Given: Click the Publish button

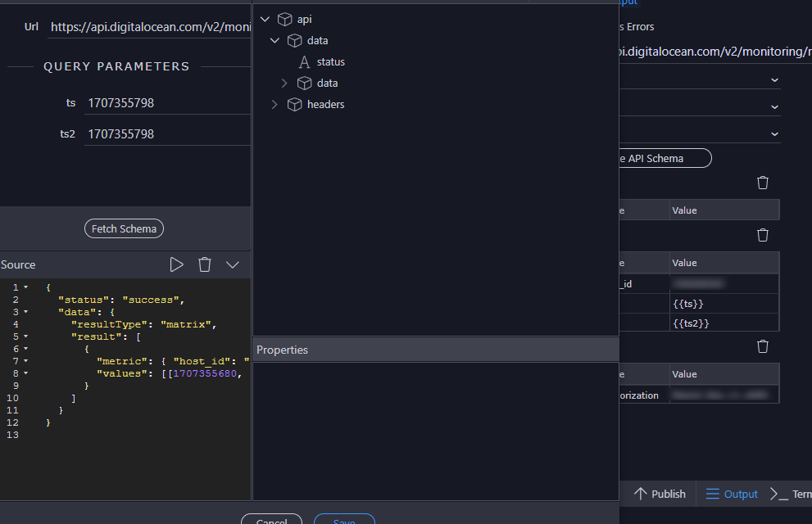Looking at the screenshot, I should pyautogui.click(x=660, y=494).
